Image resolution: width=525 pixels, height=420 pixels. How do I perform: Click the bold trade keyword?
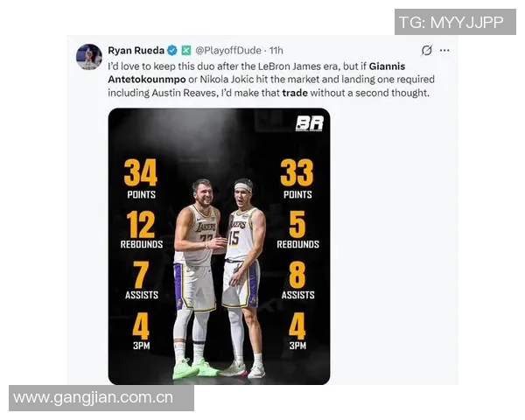tap(295, 93)
